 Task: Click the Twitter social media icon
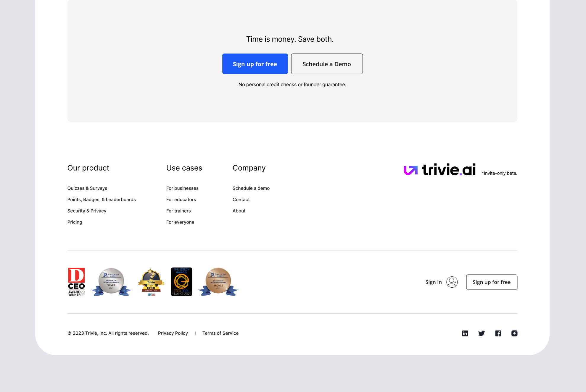[x=481, y=333]
